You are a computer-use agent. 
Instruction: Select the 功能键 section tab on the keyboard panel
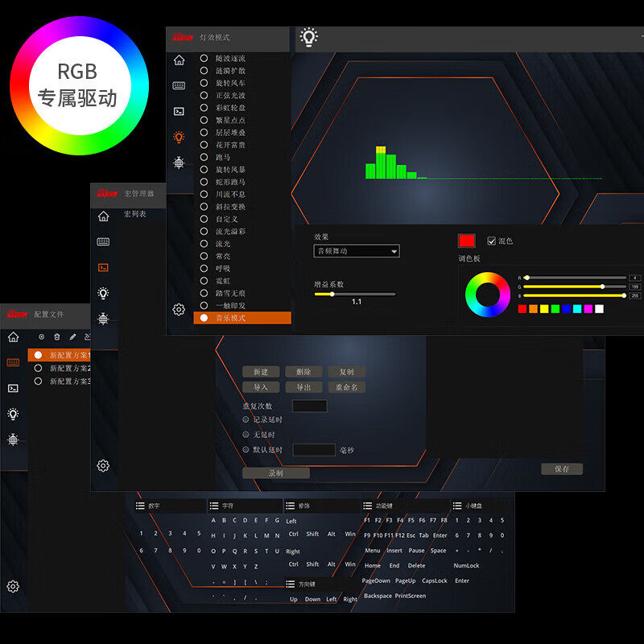378,505
